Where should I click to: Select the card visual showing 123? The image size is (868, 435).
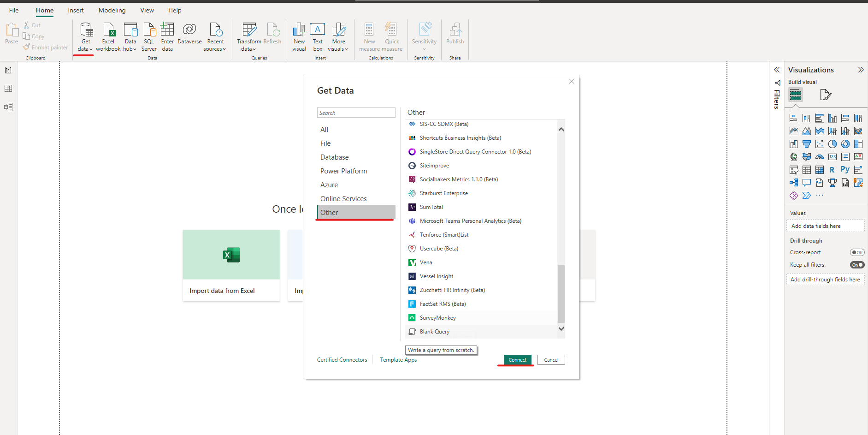click(832, 157)
